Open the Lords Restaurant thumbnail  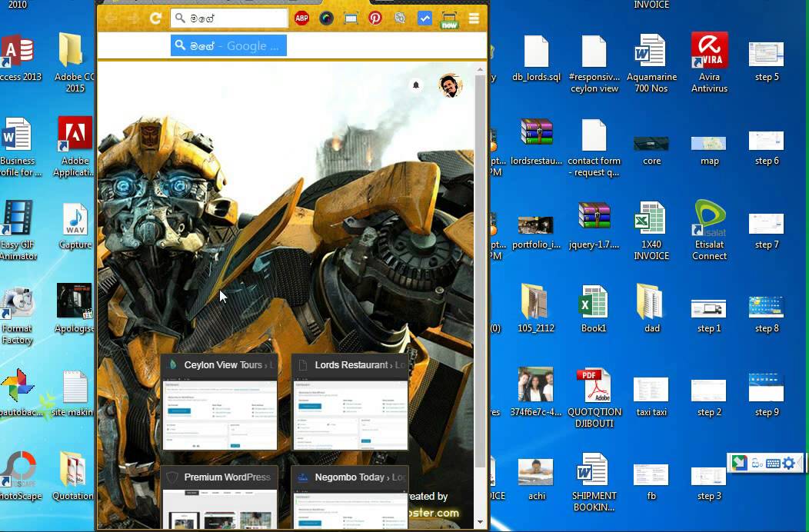pyautogui.click(x=350, y=402)
